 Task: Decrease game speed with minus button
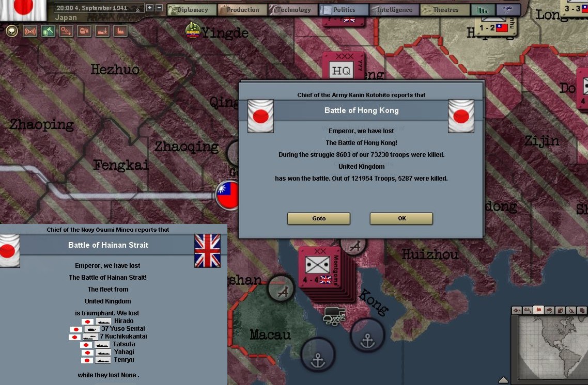click(x=159, y=8)
